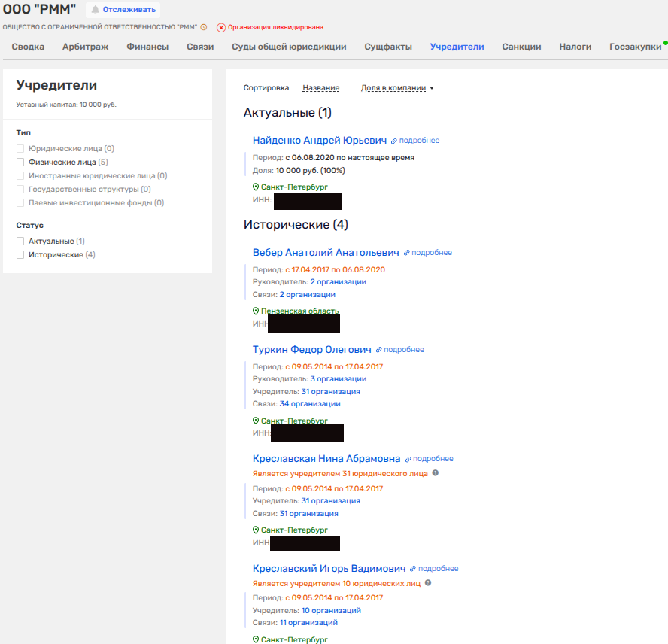Click the question mark icon under Креславская Нина Абрамовна
Screen dimensions: 668x644
pos(436,473)
